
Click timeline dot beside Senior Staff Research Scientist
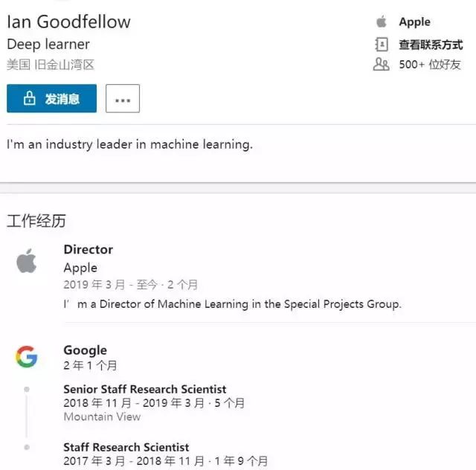pos(27,389)
